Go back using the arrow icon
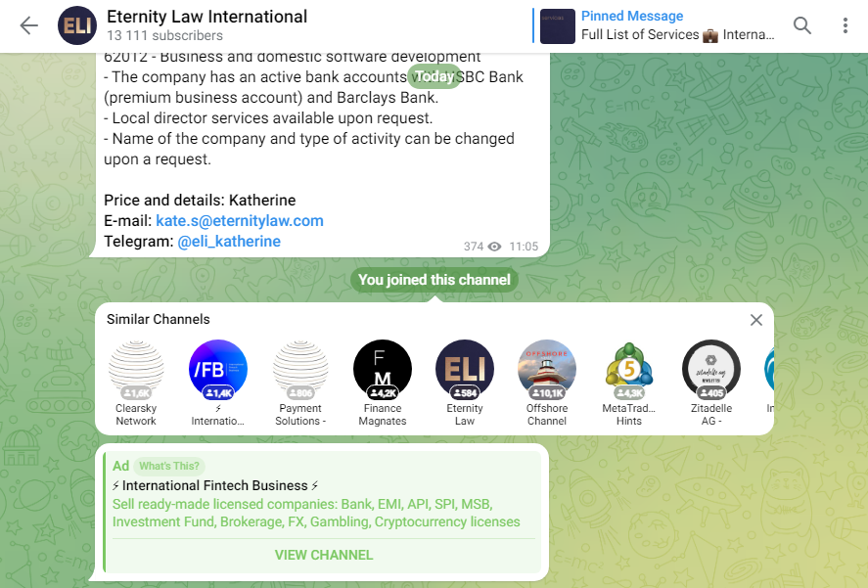868x588 pixels. click(x=28, y=25)
